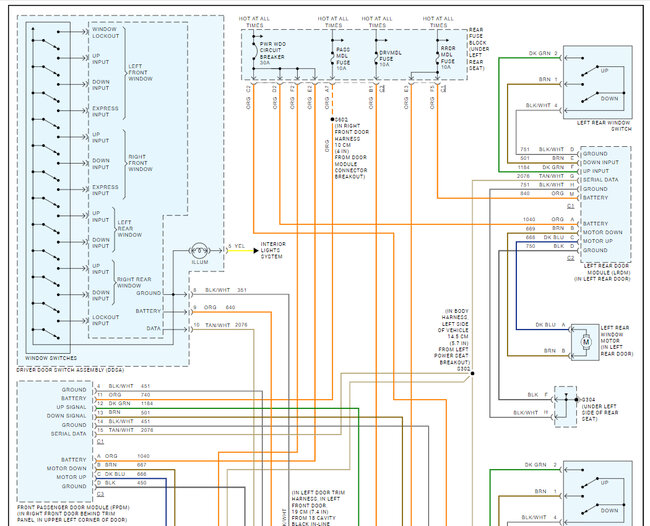Select 'BRN 1' at left rear window switch
Screen dimensions: 650x526
coord(548,79)
